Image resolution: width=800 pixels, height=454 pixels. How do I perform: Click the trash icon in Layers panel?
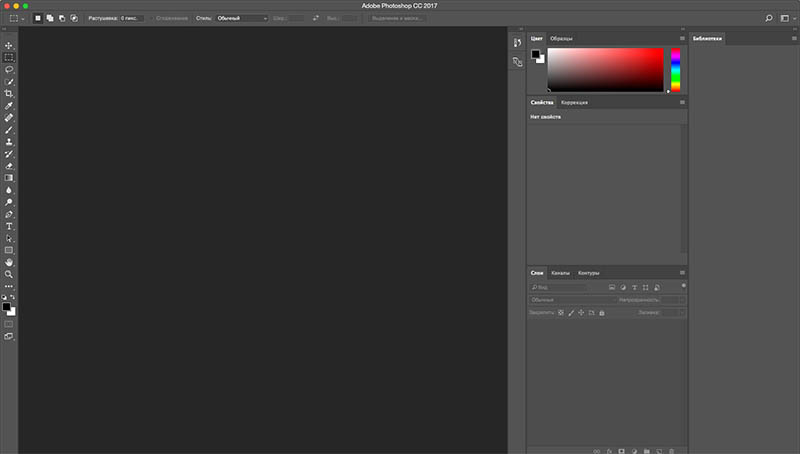click(x=671, y=451)
